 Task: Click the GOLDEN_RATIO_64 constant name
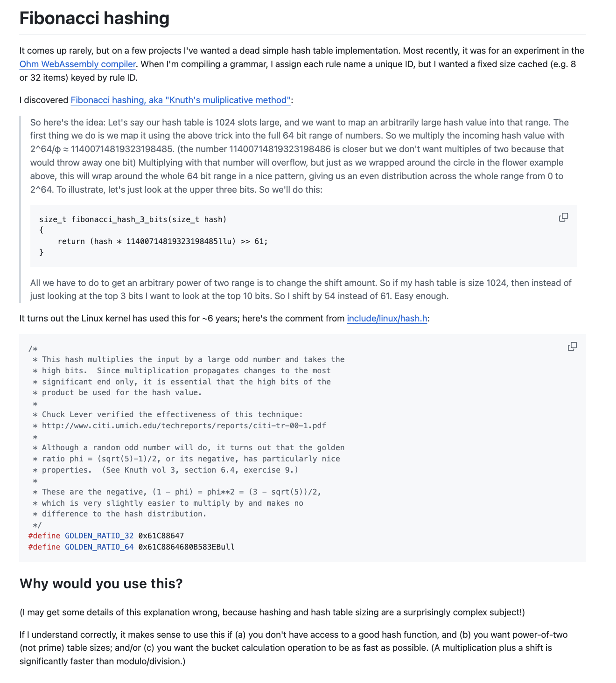99,547
